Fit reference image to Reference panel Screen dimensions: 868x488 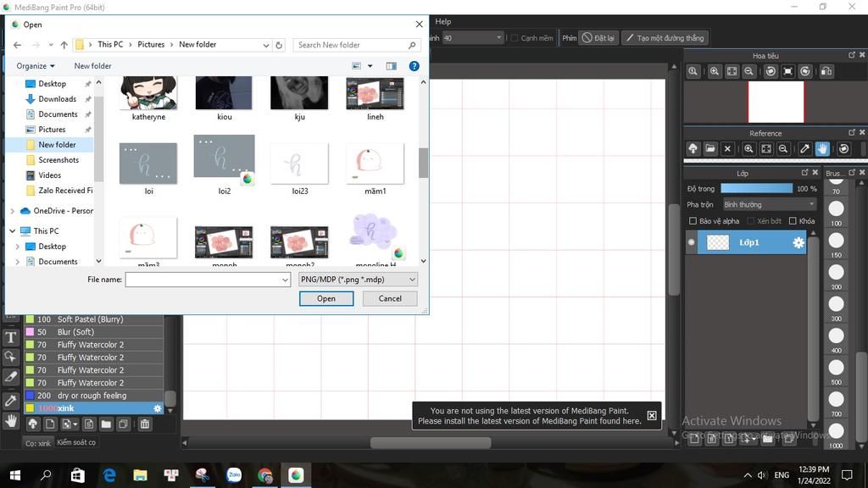(766, 149)
